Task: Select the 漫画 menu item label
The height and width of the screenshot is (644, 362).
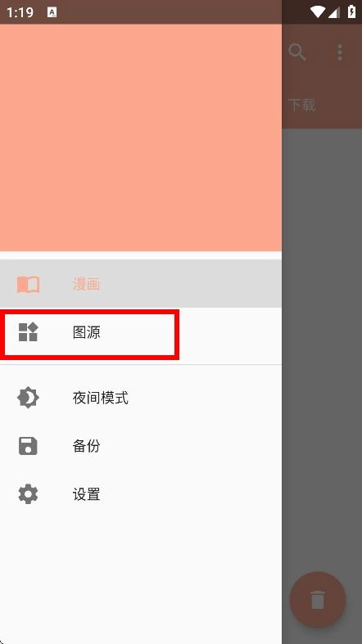Action: click(x=86, y=284)
